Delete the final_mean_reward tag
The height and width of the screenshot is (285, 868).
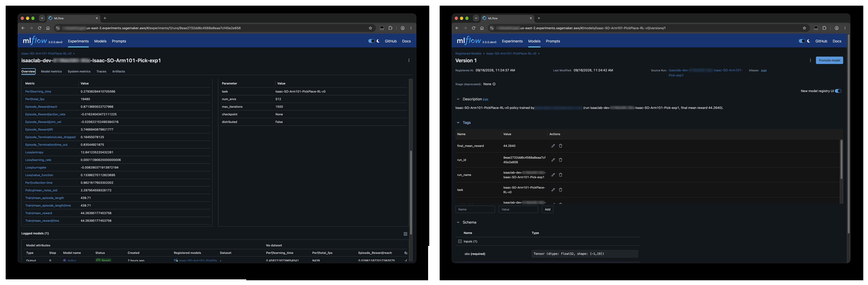(x=561, y=146)
